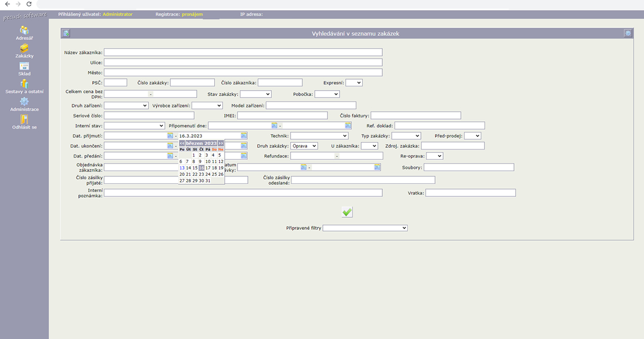Click the browser back arrow
644x339 pixels.
[7, 4]
